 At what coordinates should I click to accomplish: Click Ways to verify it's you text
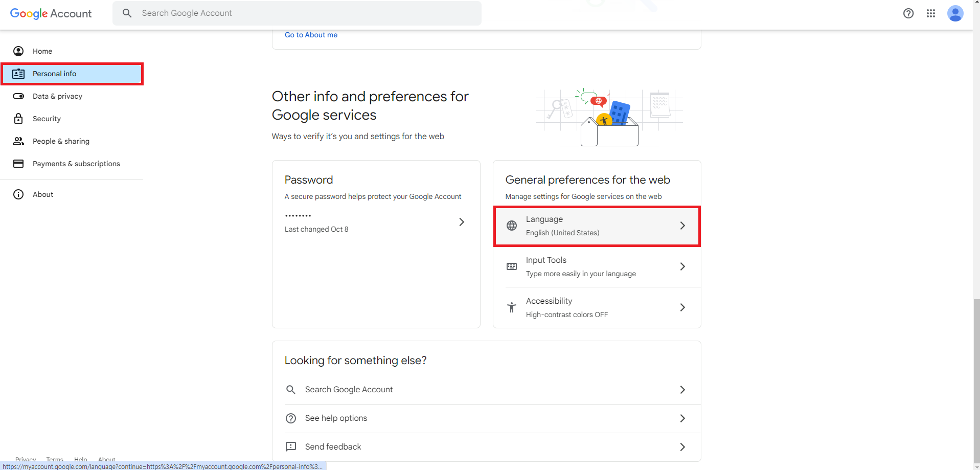358,137
